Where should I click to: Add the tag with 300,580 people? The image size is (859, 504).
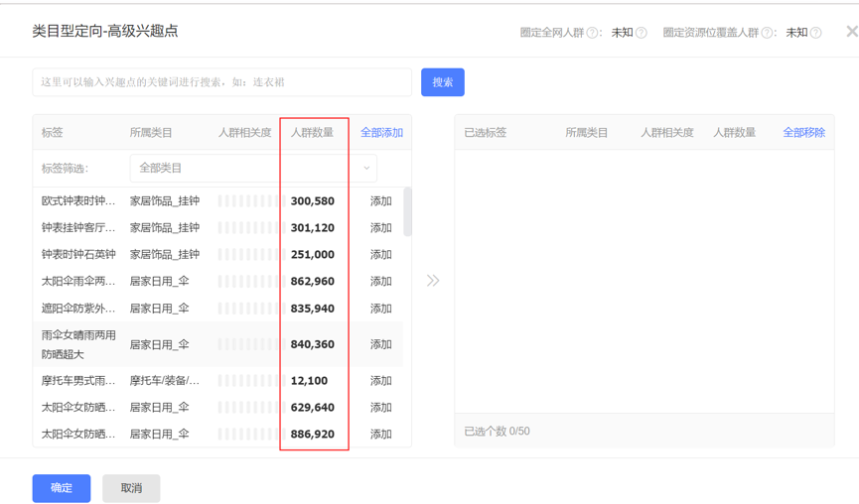pos(380,200)
